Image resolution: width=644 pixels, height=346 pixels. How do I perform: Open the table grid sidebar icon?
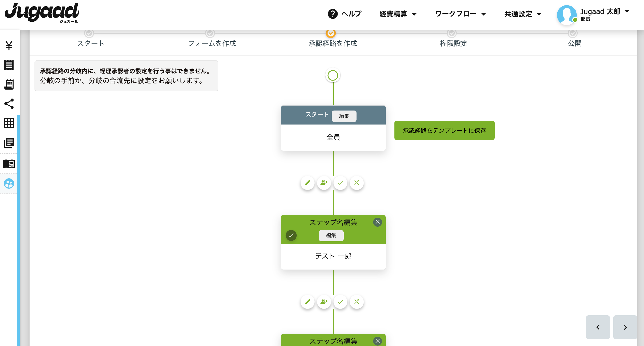[9, 123]
